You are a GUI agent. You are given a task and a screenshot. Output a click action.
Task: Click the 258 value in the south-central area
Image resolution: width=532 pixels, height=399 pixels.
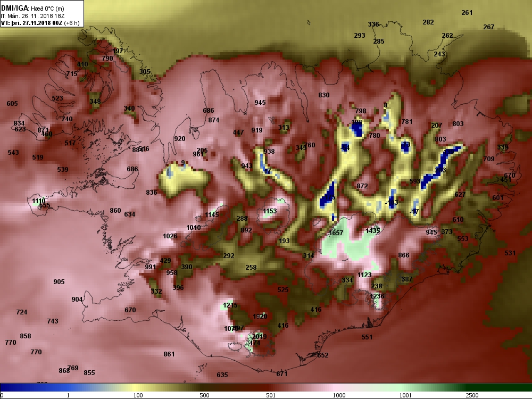click(x=251, y=268)
